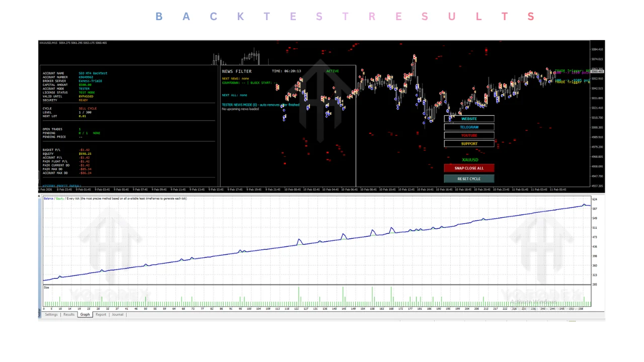Click capital amount value '$500.00'
644x362 pixels.
point(85,85)
